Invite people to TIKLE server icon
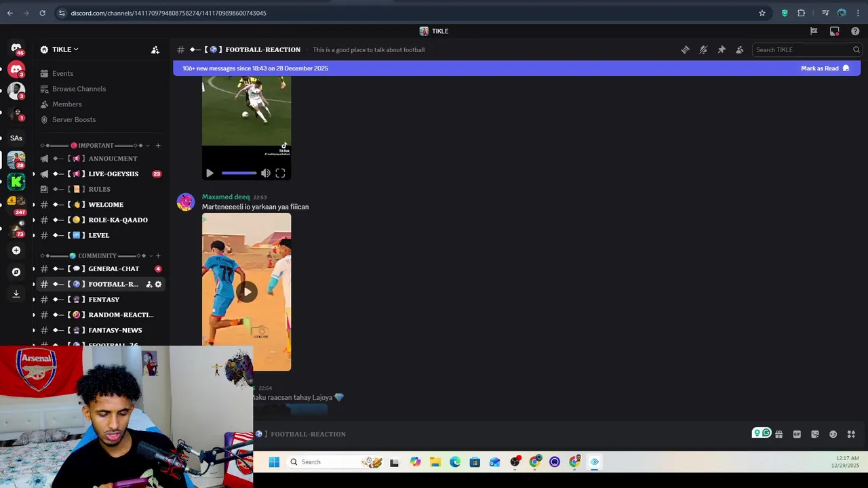This screenshot has width=868, height=488. tap(155, 49)
